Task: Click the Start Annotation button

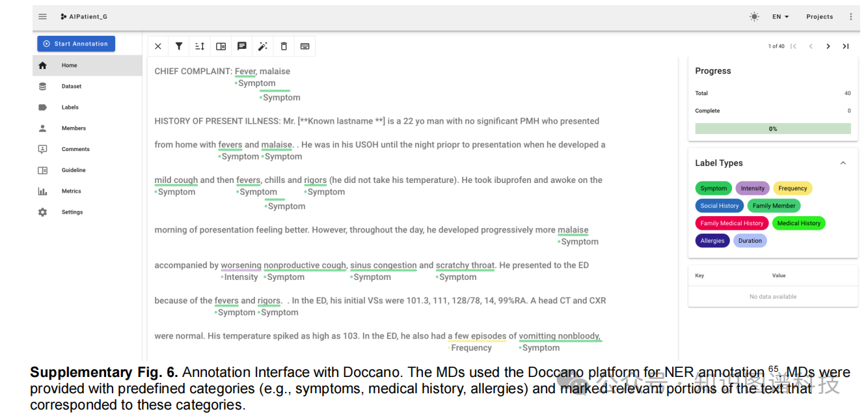Action: point(76,44)
